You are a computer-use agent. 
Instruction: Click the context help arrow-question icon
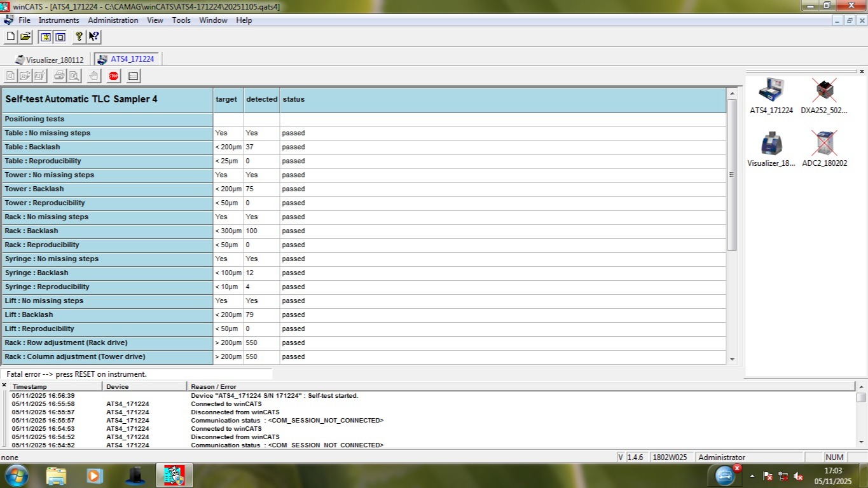pos(93,37)
